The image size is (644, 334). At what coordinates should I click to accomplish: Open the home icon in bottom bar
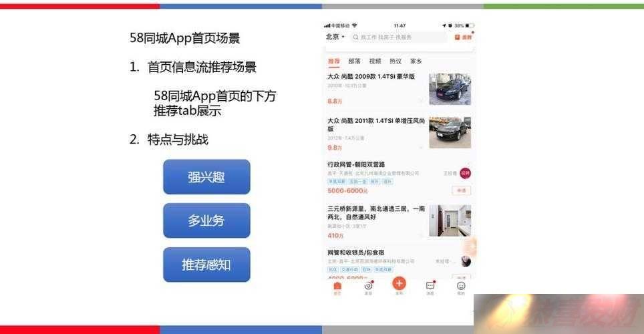click(x=337, y=287)
